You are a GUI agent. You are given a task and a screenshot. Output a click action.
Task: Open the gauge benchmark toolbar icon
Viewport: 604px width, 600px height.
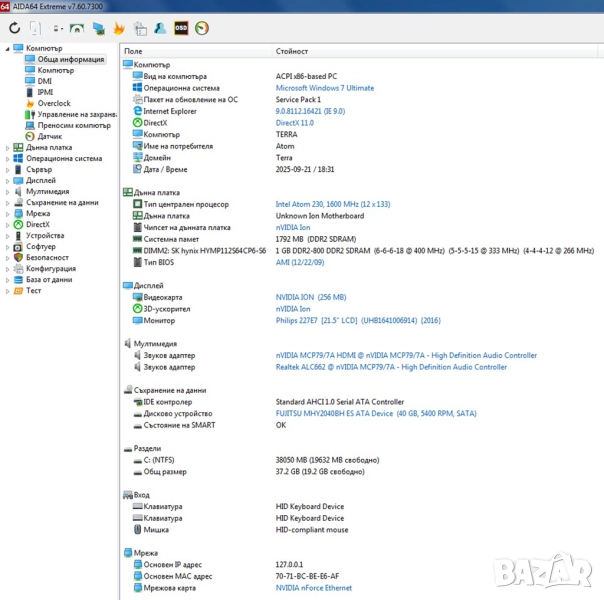tap(203, 28)
